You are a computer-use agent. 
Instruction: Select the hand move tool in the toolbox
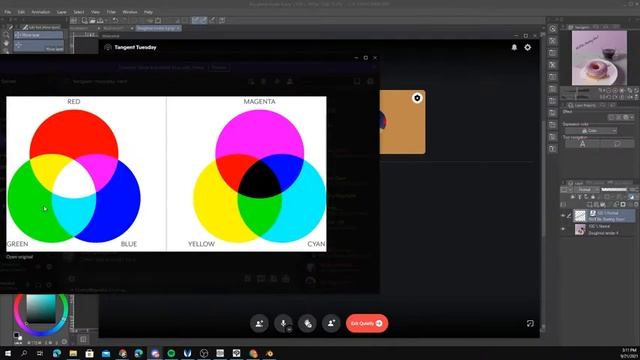[x=6, y=43]
